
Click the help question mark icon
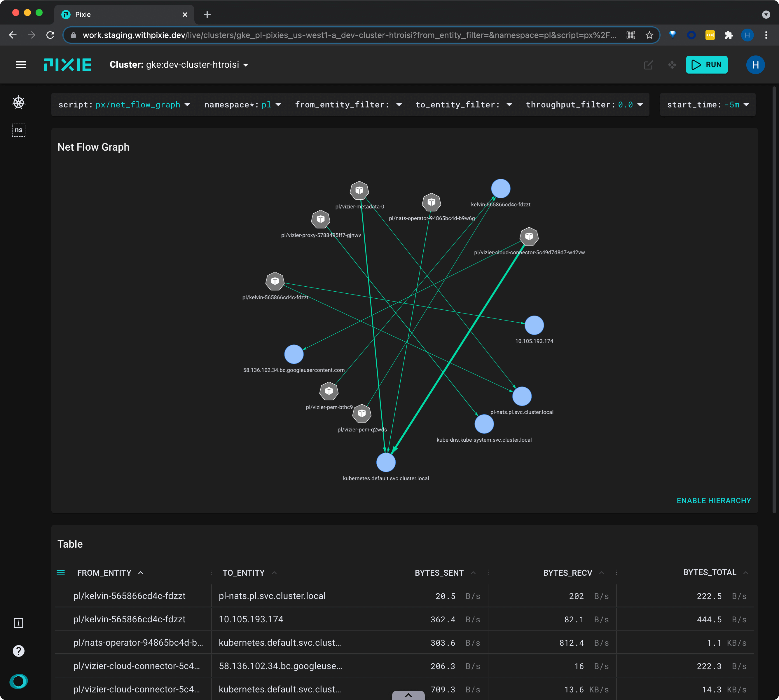[x=18, y=651]
